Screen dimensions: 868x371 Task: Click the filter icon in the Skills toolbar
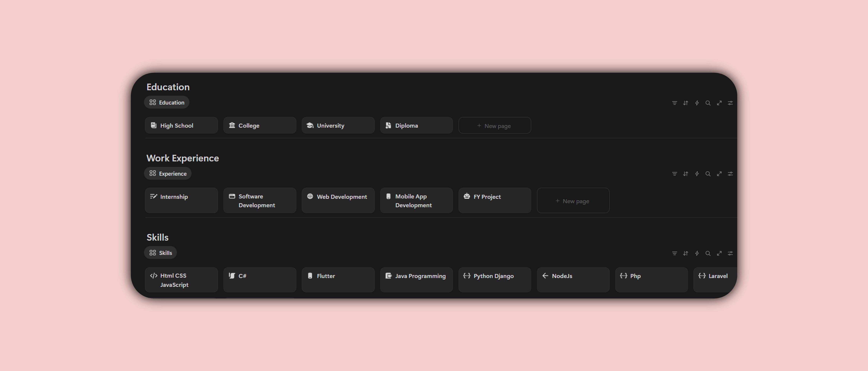pyautogui.click(x=674, y=253)
